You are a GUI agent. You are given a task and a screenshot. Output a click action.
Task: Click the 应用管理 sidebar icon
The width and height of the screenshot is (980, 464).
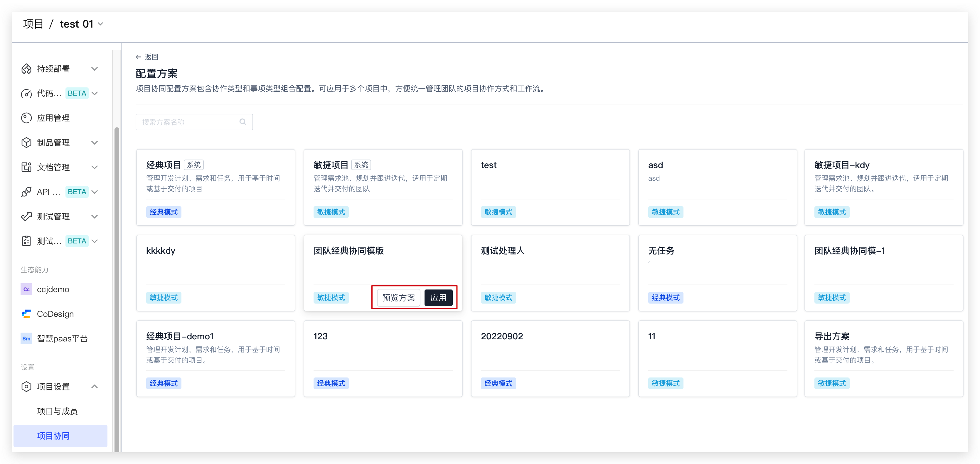26,118
